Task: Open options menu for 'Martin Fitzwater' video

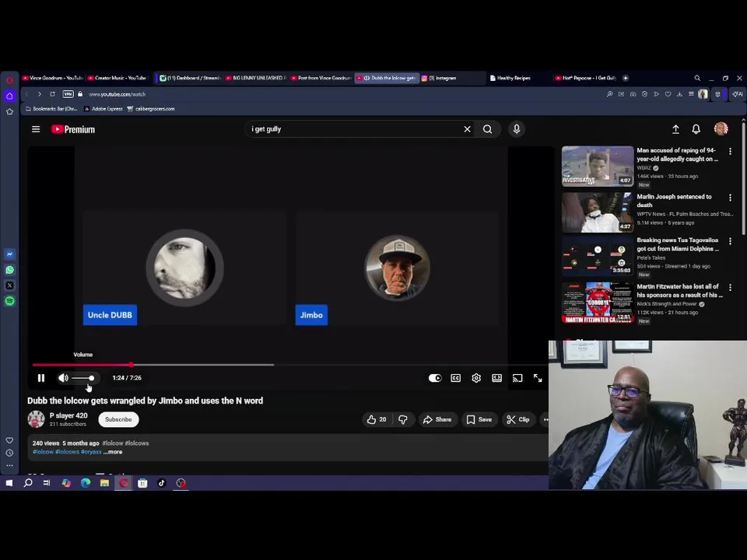Action: coord(730,288)
